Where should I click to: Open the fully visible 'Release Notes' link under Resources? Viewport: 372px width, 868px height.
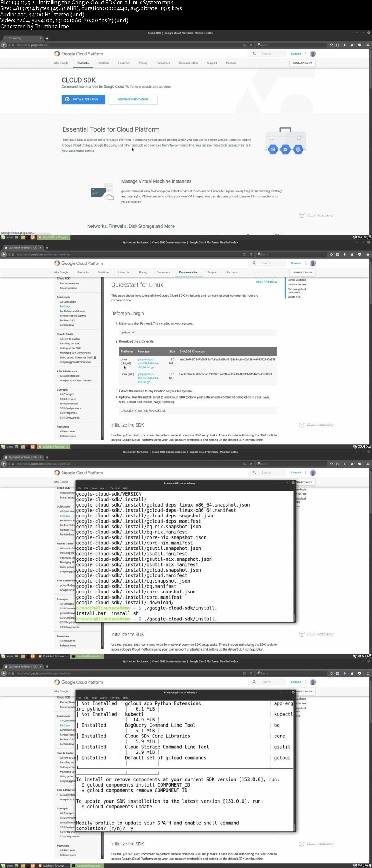[x=68, y=436]
